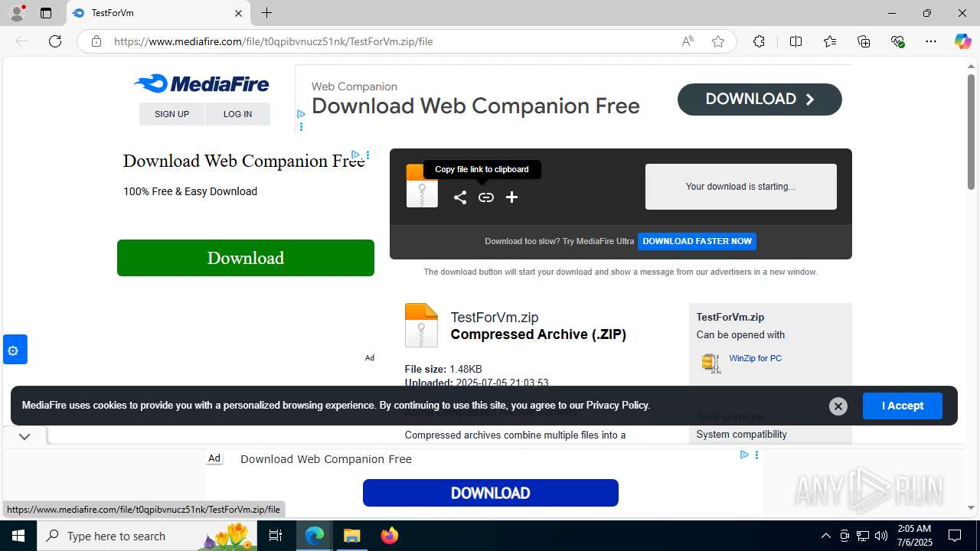980x551 pixels.
Task: Click the large zip file thumbnail
Action: pyautogui.click(x=421, y=325)
